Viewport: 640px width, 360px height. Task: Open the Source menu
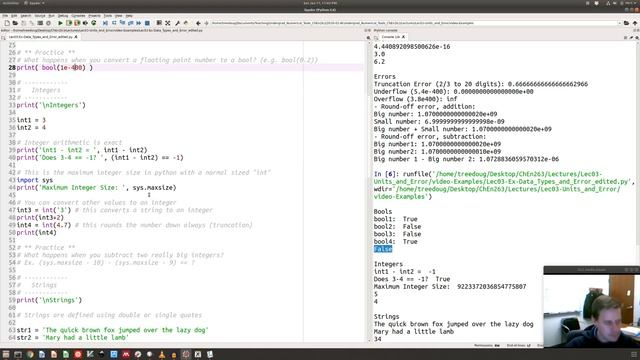click(40, 16)
